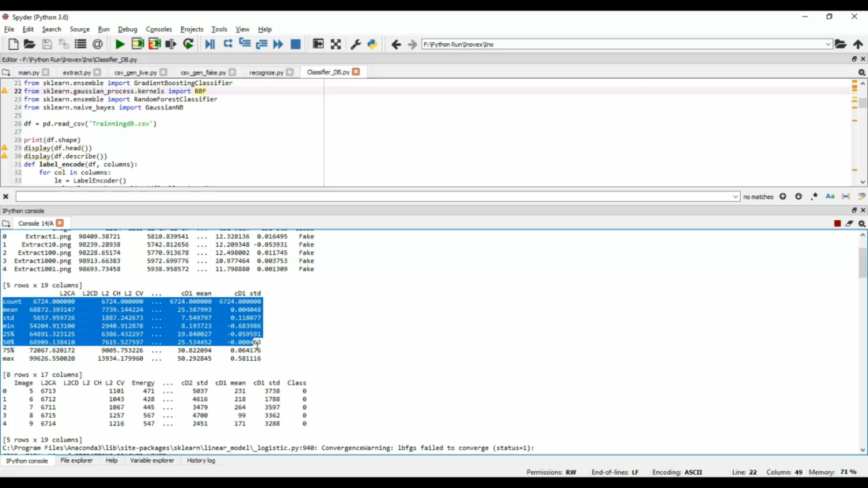868x488 pixels.
Task: Expand the working directory path dropdown
Action: [x=828, y=44]
